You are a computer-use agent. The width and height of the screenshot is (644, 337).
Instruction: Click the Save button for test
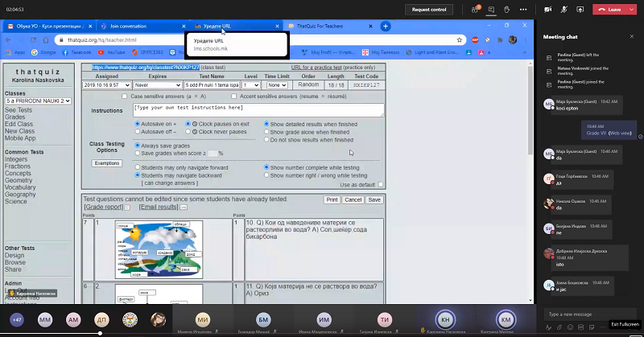(374, 199)
